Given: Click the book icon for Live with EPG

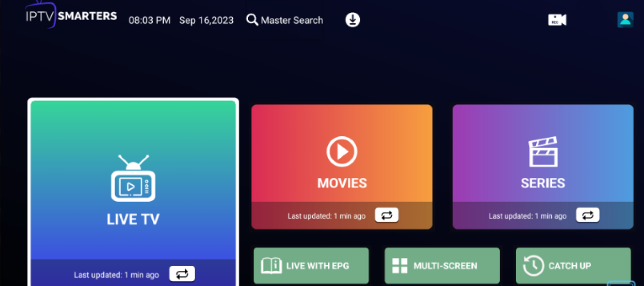Looking at the screenshot, I should tap(271, 266).
